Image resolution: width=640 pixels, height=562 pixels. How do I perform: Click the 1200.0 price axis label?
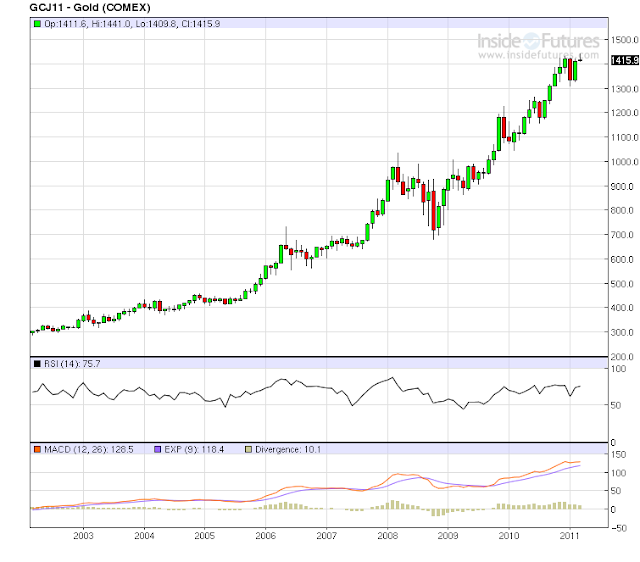click(x=624, y=113)
